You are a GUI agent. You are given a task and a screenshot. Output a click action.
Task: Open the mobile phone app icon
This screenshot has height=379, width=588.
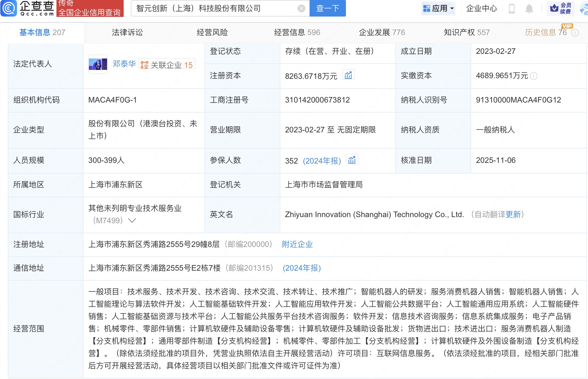click(x=511, y=8)
